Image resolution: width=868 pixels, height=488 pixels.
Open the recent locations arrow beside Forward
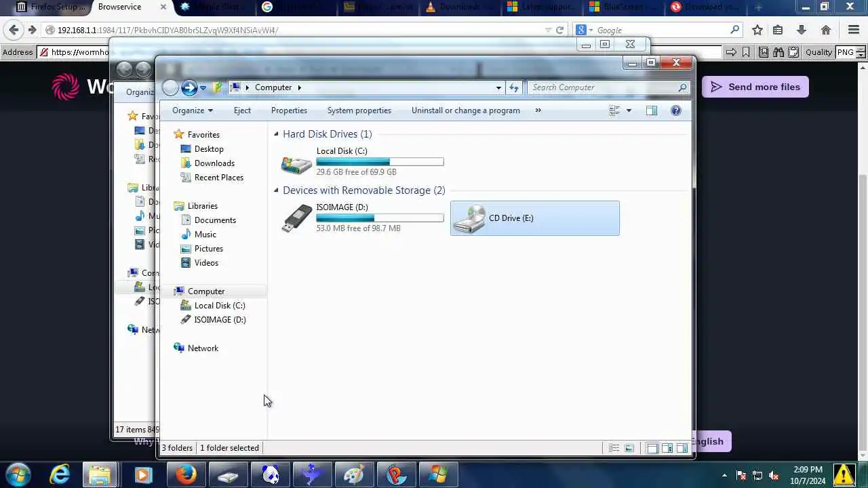point(203,88)
